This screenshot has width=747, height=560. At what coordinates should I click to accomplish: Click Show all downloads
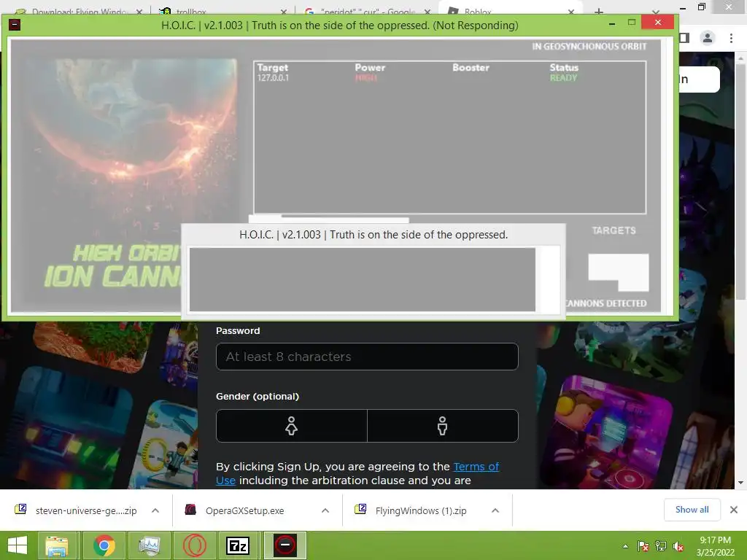[x=692, y=510]
